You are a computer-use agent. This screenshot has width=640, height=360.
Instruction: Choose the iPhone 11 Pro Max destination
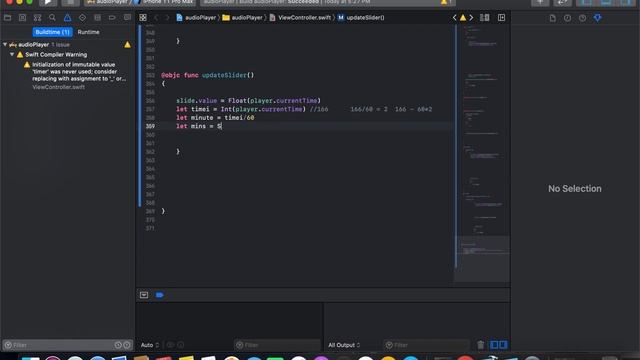click(164, 2)
